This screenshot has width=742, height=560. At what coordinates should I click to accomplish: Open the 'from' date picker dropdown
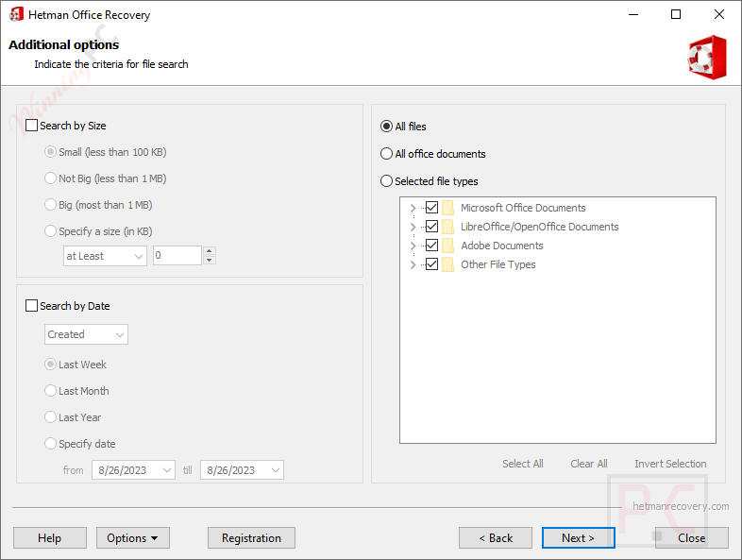[x=133, y=470]
